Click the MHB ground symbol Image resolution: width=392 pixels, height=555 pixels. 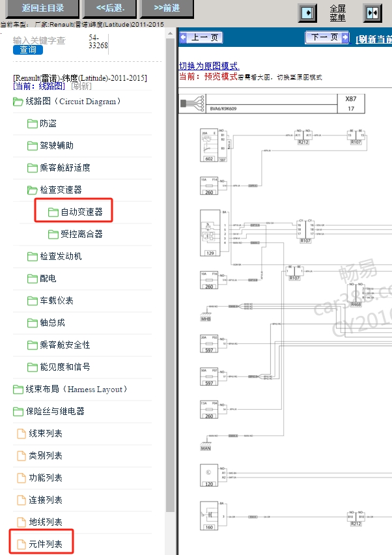tap(206, 316)
